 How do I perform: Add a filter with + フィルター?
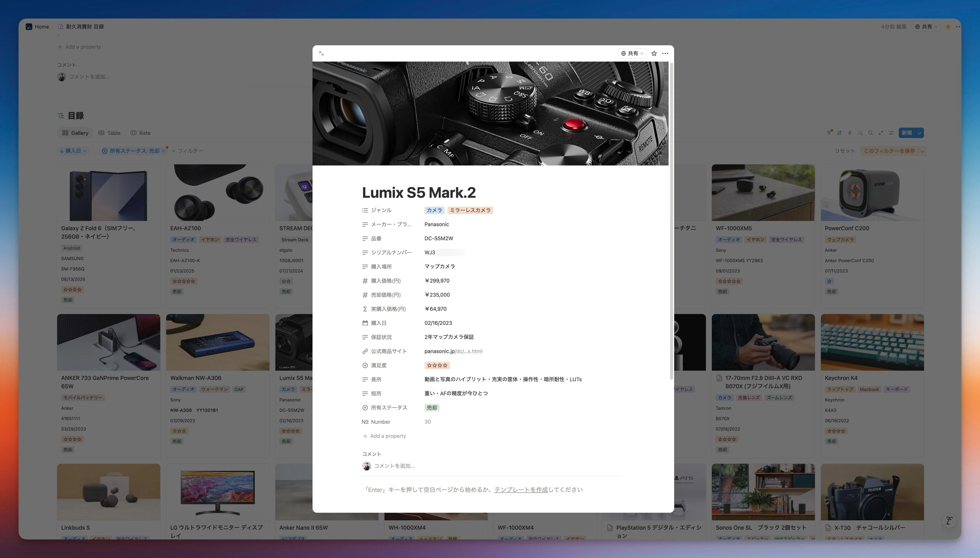[187, 151]
